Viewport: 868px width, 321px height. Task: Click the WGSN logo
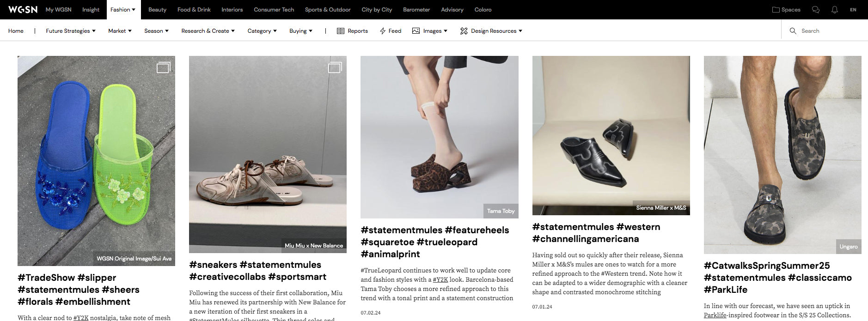(x=23, y=10)
